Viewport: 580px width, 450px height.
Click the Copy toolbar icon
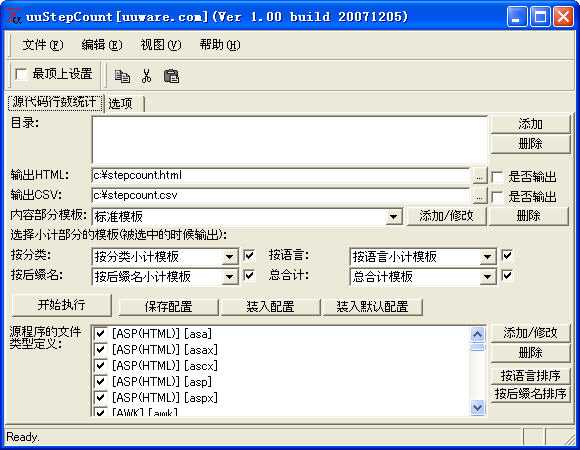click(x=122, y=76)
